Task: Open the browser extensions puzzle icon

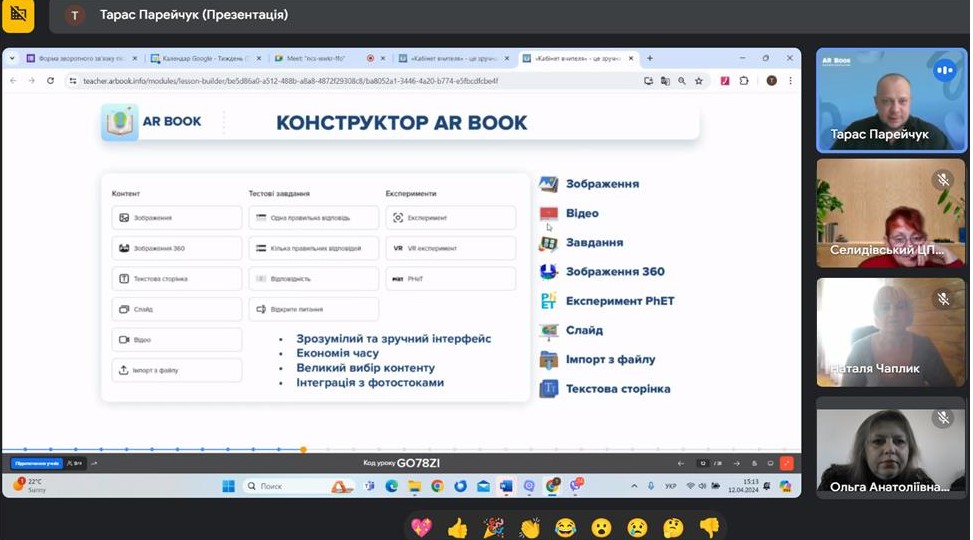Action: click(744, 81)
